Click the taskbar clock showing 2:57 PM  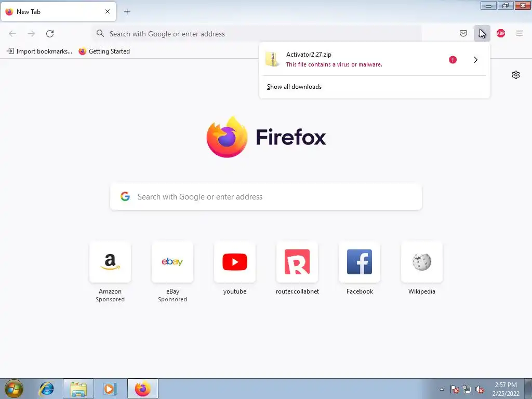506,389
